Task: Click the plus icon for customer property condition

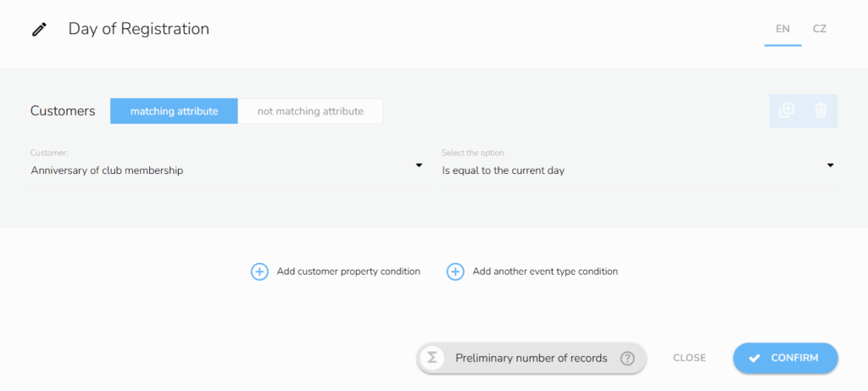Action: 259,271
